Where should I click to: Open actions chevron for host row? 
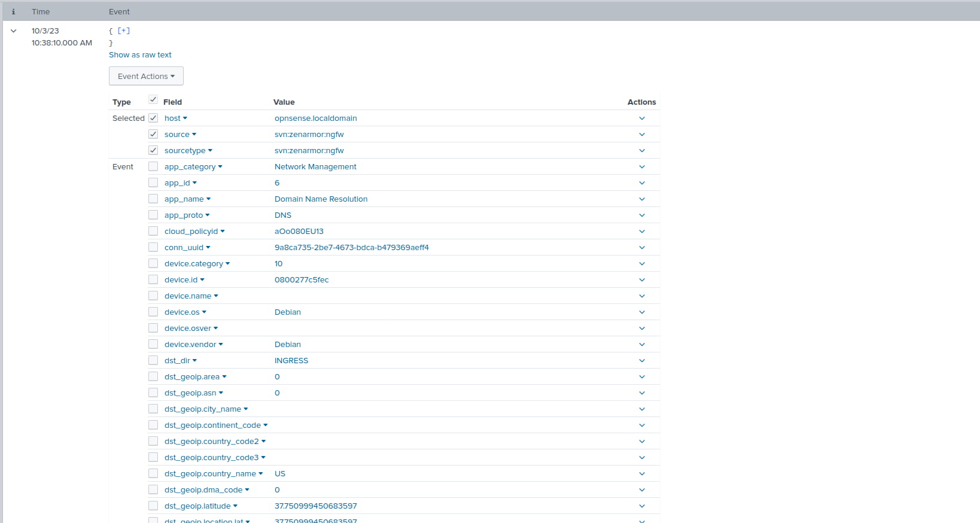coord(642,118)
